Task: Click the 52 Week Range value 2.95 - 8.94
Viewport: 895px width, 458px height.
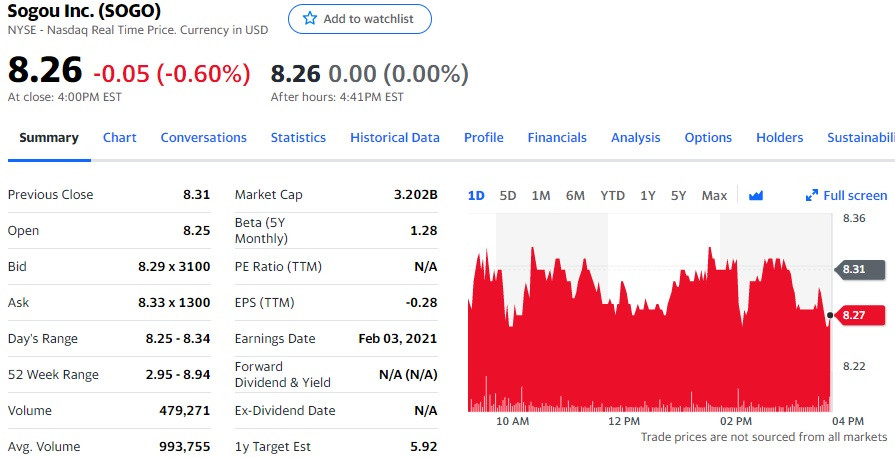Action: pyautogui.click(x=178, y=375)
